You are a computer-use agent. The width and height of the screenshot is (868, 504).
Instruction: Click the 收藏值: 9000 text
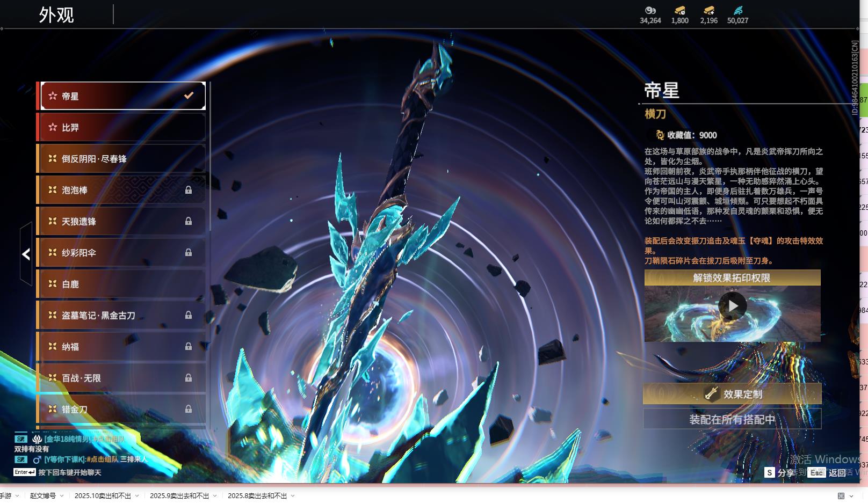692,135
